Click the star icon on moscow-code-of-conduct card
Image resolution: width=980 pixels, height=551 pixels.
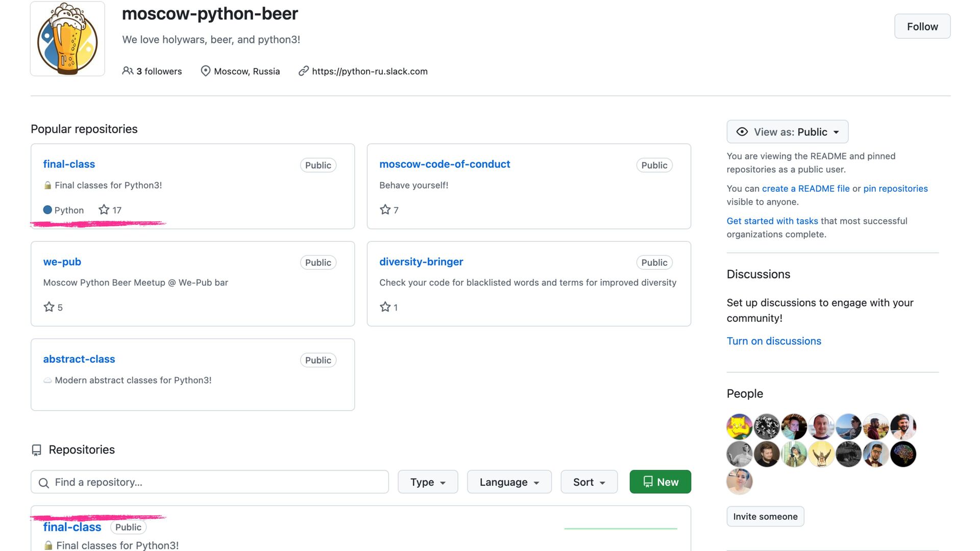point(385,210)
